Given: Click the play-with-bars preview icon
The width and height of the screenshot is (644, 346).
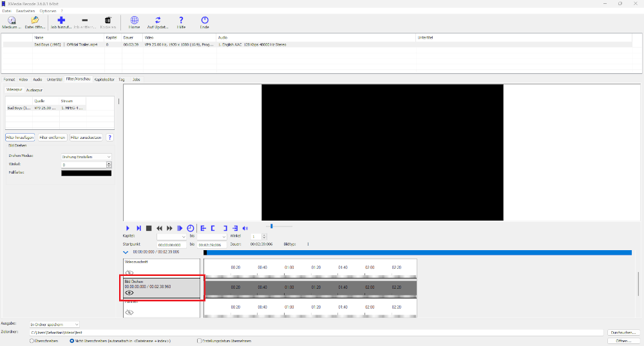Looking at the screenshot, I should click(180, 228).
